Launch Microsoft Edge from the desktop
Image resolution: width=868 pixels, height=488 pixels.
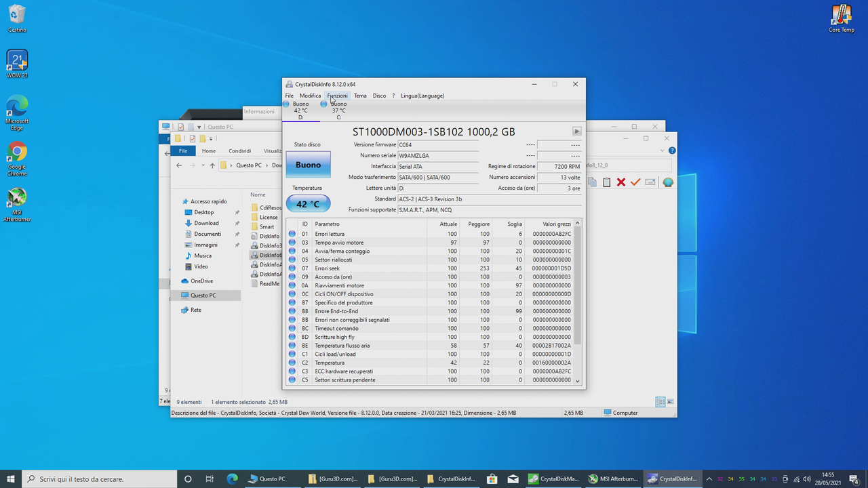click(17, 113)
